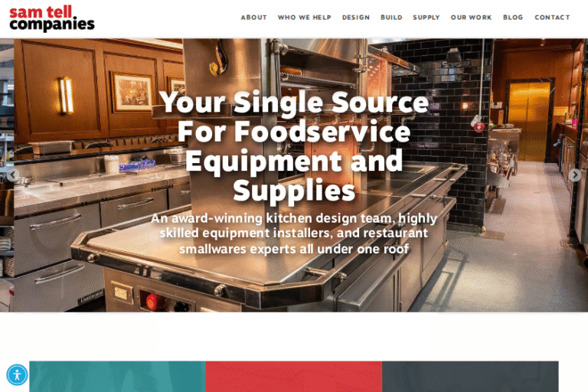Open the Who We Help menu
This screenshot has height=392, width=588.
point(305,18)
